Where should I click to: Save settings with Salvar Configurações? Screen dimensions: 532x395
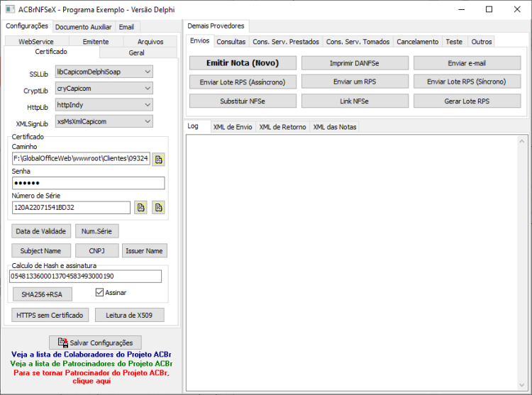(x=95, y=343)
